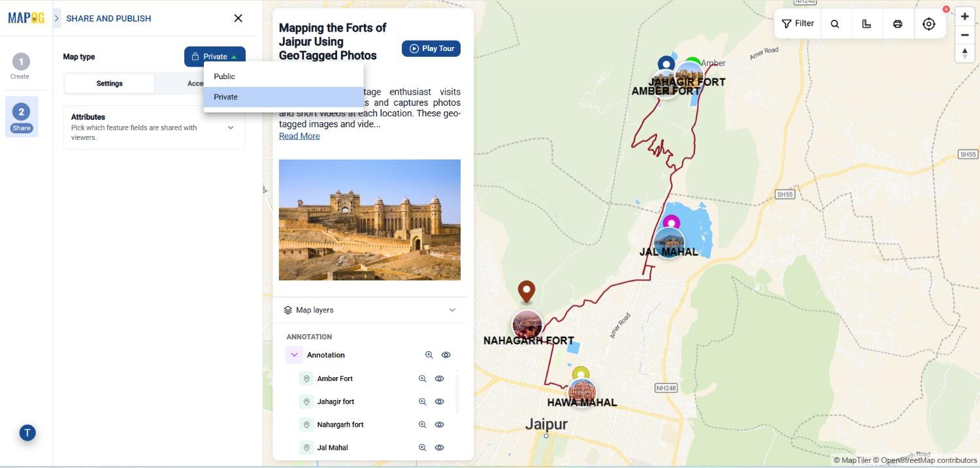980x468 pixels.
Task: Zoom in the map
Action: (965, 16)
